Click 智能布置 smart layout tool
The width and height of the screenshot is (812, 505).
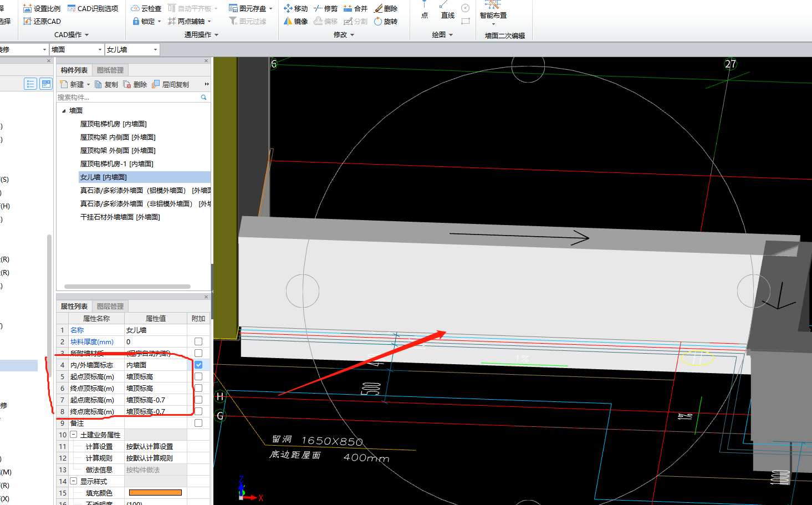tap(493, 11)
